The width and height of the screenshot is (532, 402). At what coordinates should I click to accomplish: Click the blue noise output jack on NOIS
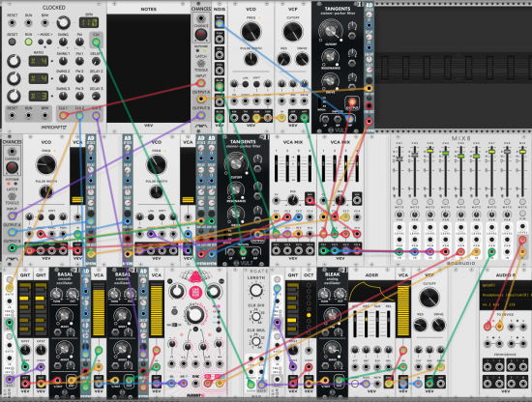point(220,86)
